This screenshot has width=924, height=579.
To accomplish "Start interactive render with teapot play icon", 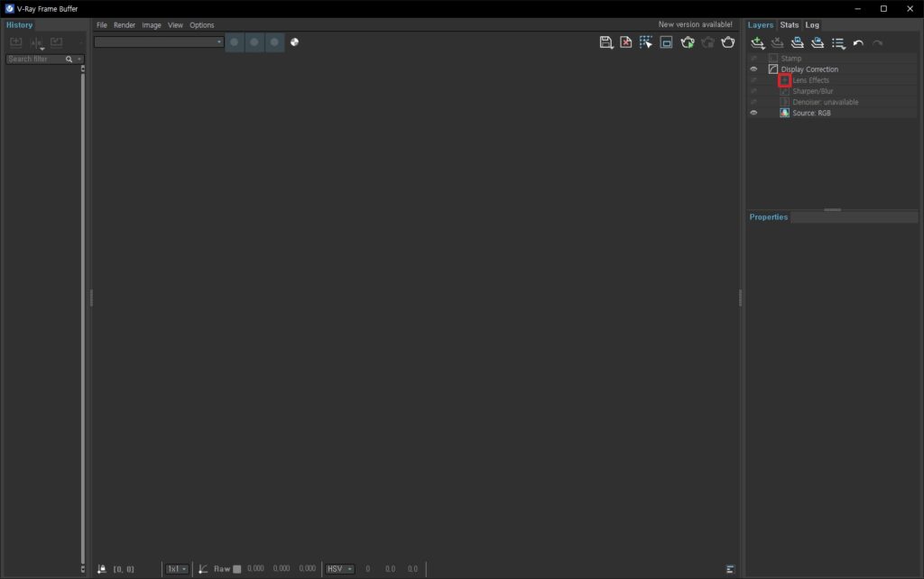I will click(688, 42).
